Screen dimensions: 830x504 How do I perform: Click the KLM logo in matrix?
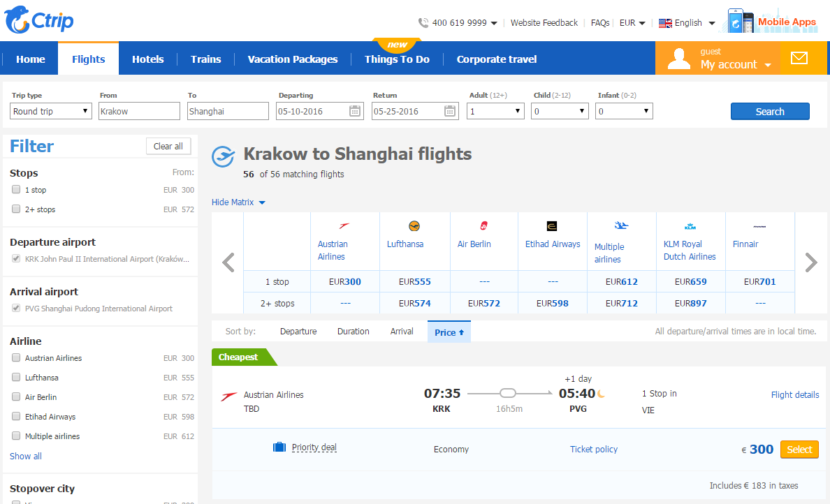tap(690, 226)
